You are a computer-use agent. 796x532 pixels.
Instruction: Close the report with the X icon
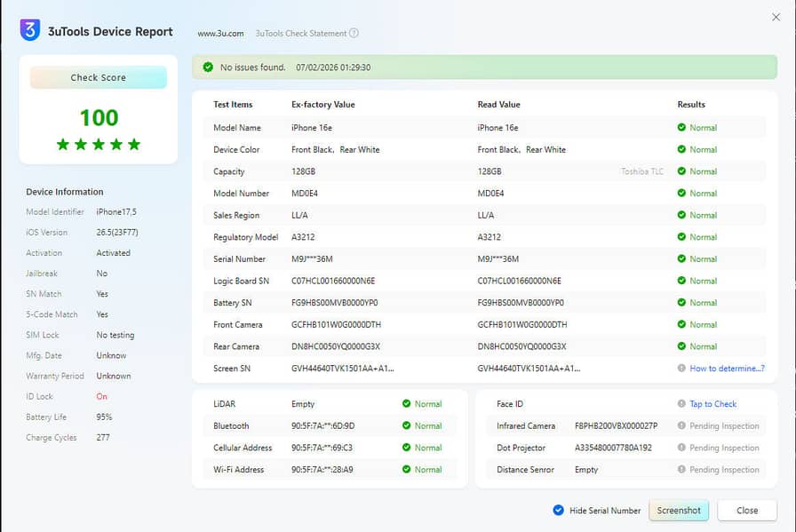click(x=776, y=17)
